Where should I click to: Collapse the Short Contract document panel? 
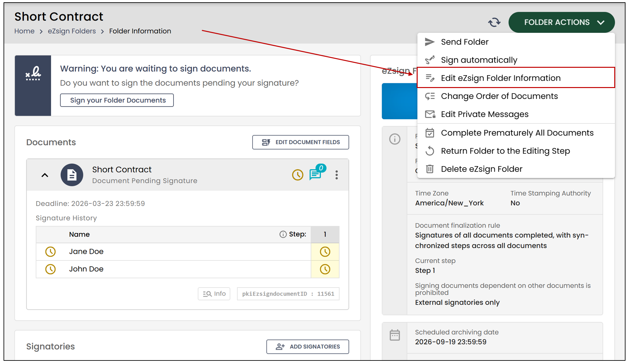45,175
